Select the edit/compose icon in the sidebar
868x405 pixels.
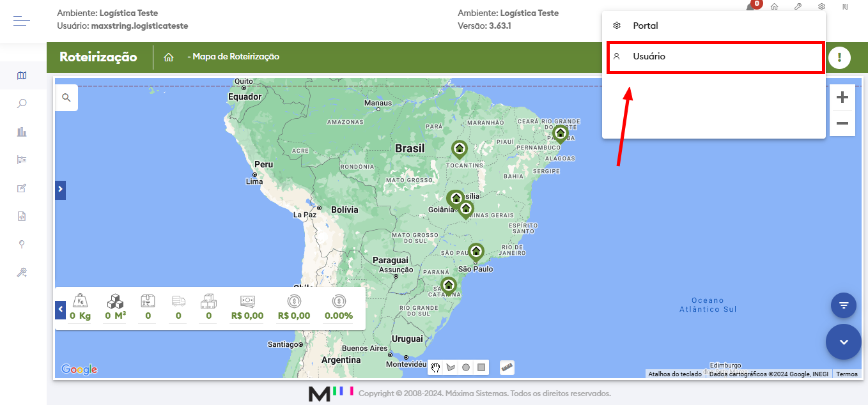click(x=21, y=188)
